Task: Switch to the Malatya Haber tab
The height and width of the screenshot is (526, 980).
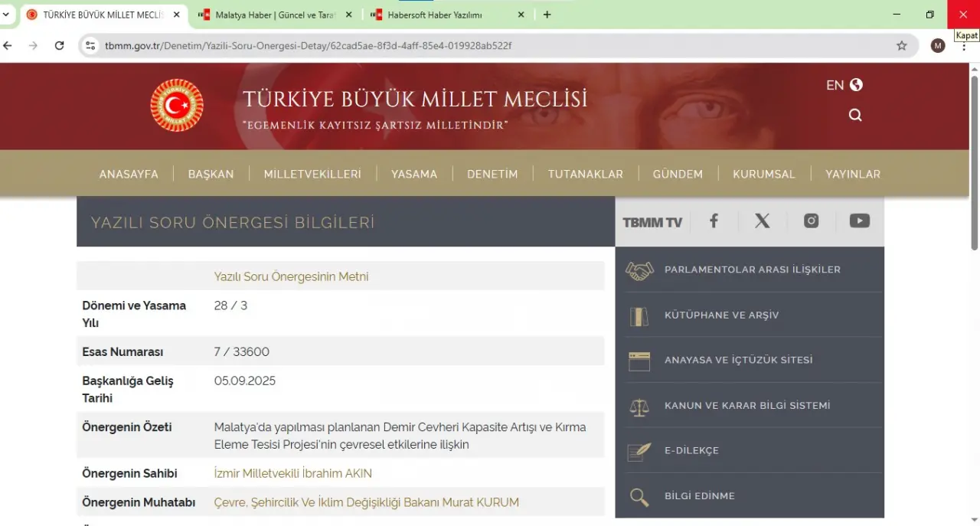Action: 274,15
